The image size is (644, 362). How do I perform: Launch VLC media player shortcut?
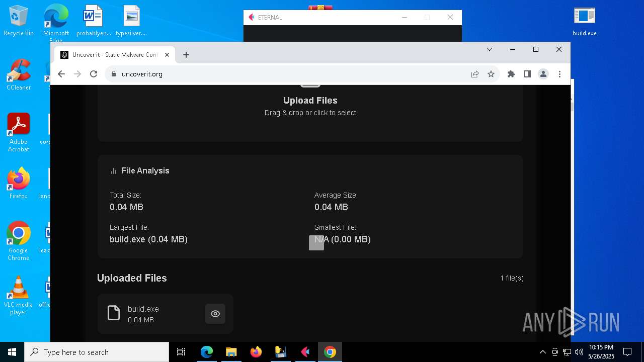pos(19,296)
